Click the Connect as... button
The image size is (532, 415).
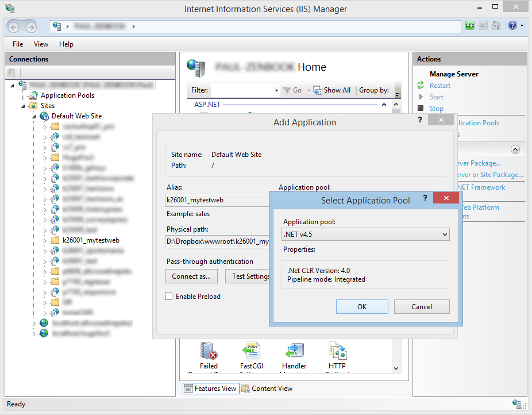pos(191,276)
